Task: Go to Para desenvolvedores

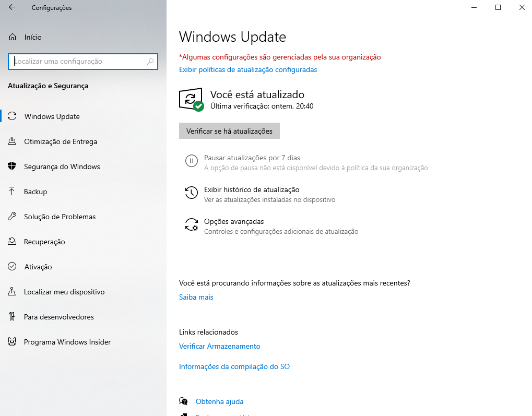Action: click(x=83, y=317)
